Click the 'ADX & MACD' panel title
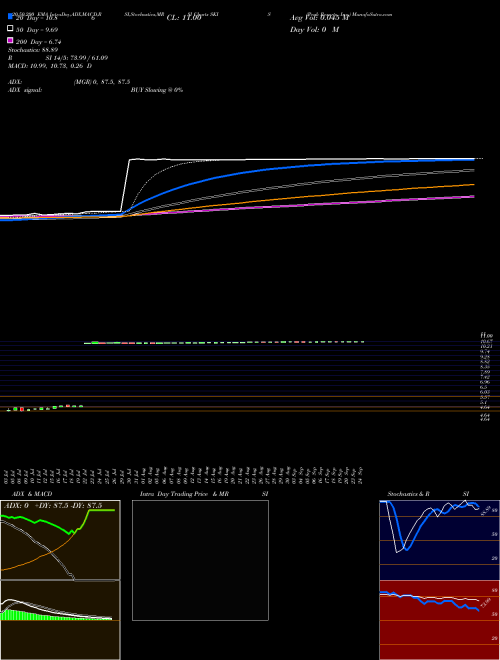This screenshot has height=660, width=500. coord(32,494)
